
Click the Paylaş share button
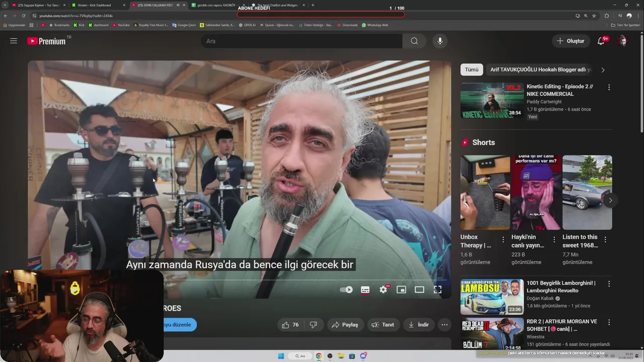click(345, 325)
